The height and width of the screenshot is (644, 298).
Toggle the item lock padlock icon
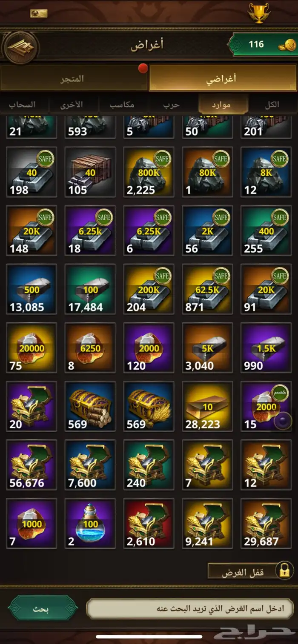(284, 570)
